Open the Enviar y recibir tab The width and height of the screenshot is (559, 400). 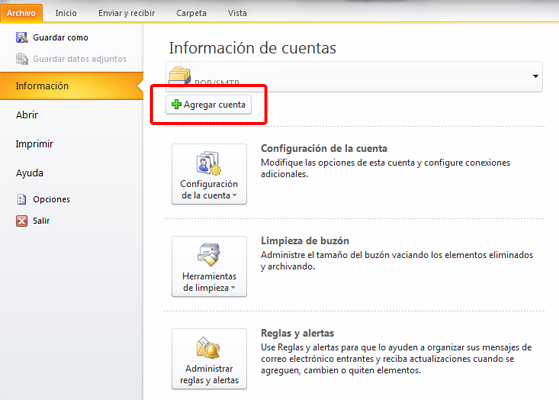(x=127, y=13)
